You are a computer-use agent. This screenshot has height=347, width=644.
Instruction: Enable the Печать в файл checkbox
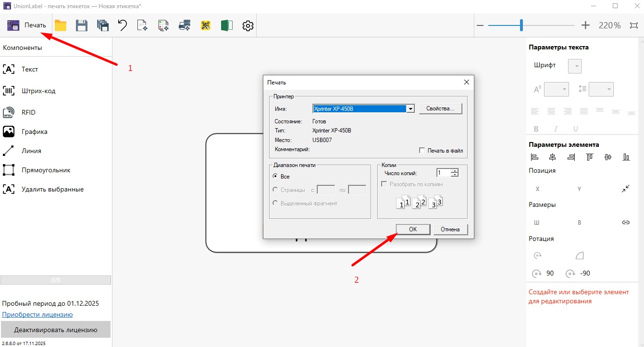point(422,150)
